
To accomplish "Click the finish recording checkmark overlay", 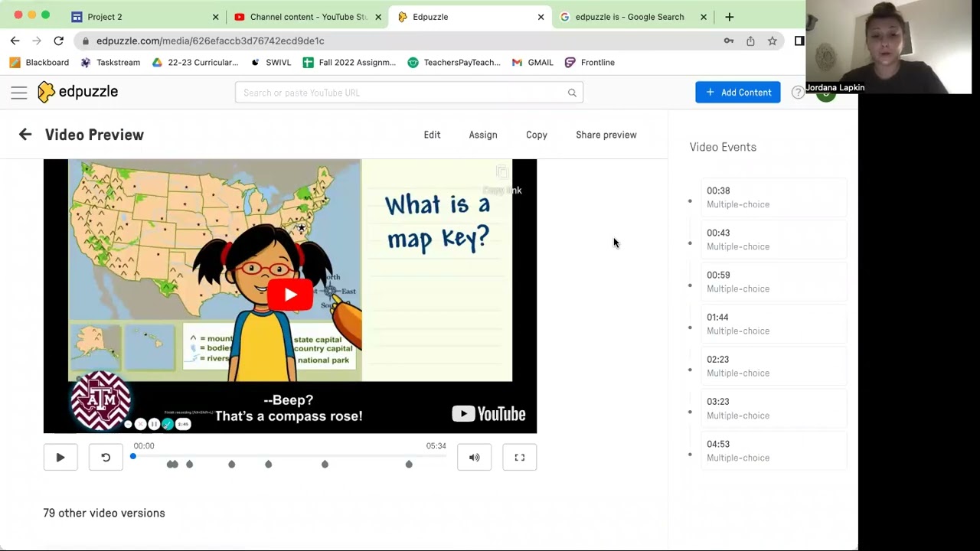I will (x=168, y=424).
